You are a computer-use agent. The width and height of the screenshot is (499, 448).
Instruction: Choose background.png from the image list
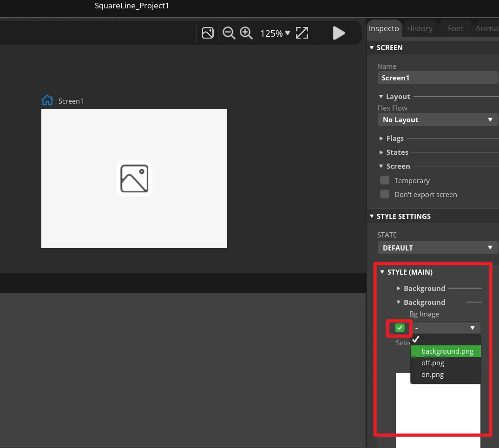[x=447, y=351]
